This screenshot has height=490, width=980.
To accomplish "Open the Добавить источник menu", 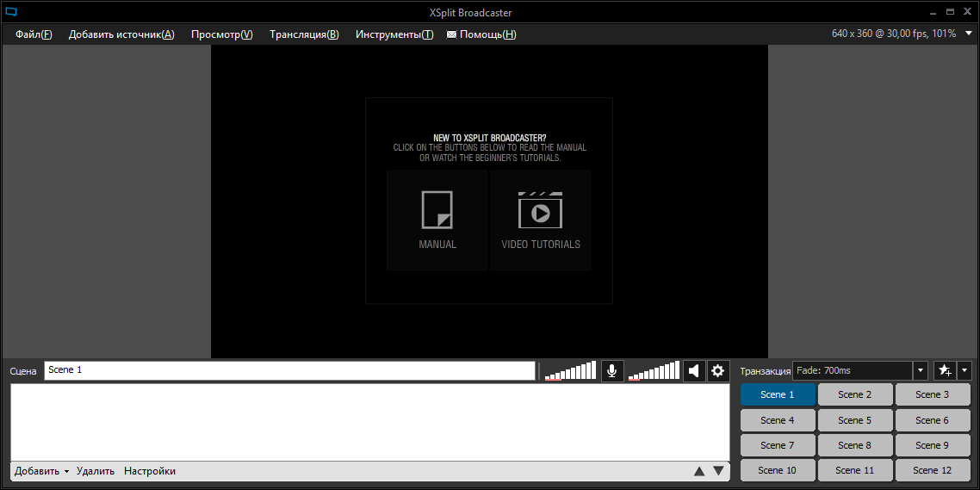I will click(121, 34).
